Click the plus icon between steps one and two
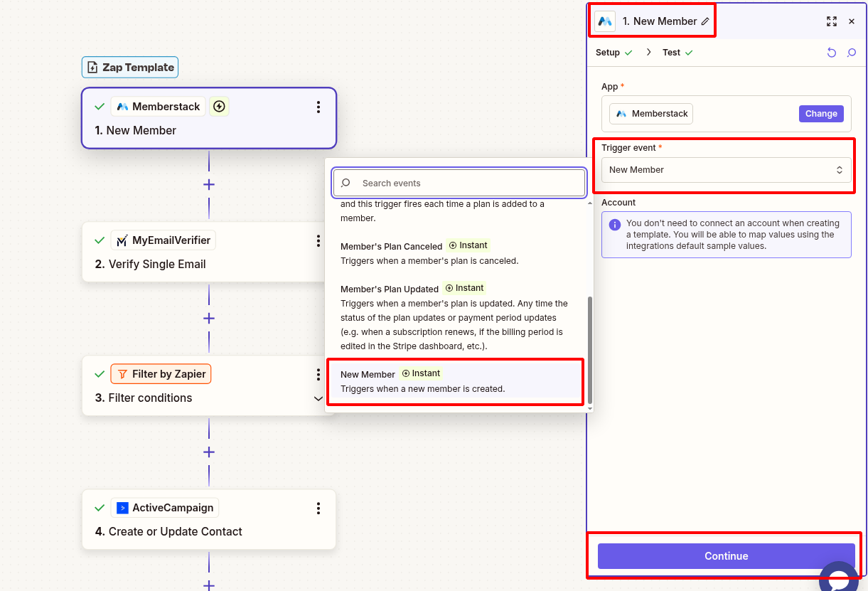This screenshot has width=868, height=591. click(x=208, y=184)
